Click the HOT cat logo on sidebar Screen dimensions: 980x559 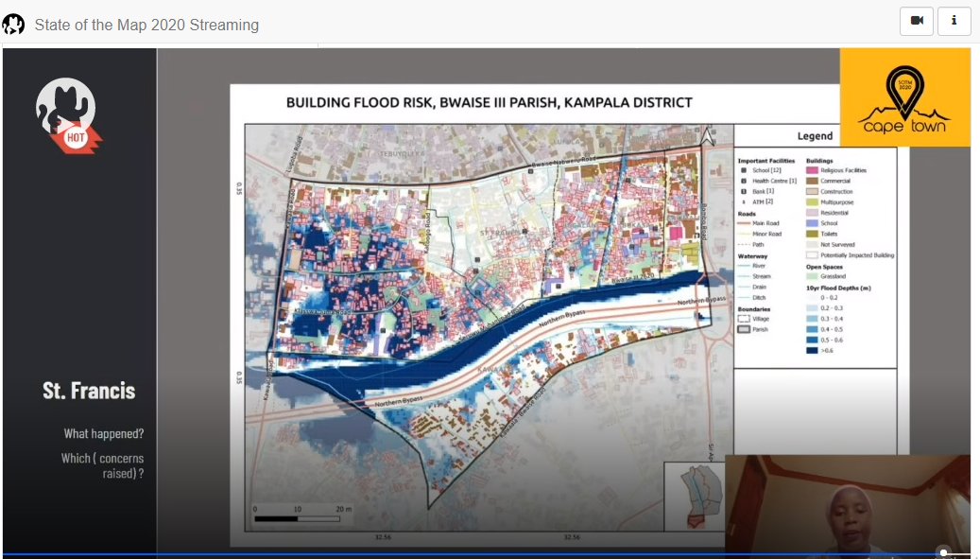coord(67,115)
